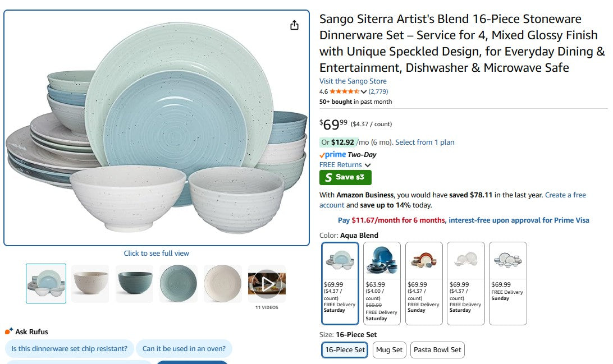Viewport: 613px width, 364px height.
Task: Visit the Sango Store link
Action: tap(354, 81)
